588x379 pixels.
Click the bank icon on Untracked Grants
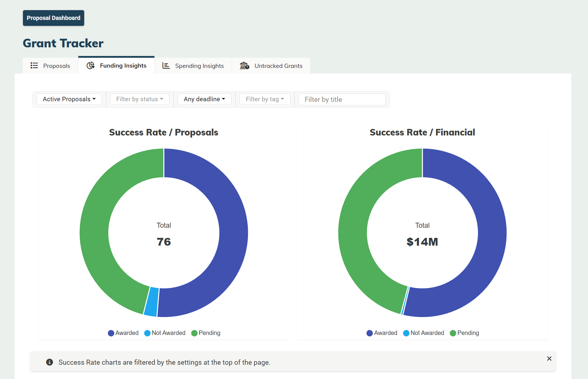pyautogui.click(x=244, y=65)
